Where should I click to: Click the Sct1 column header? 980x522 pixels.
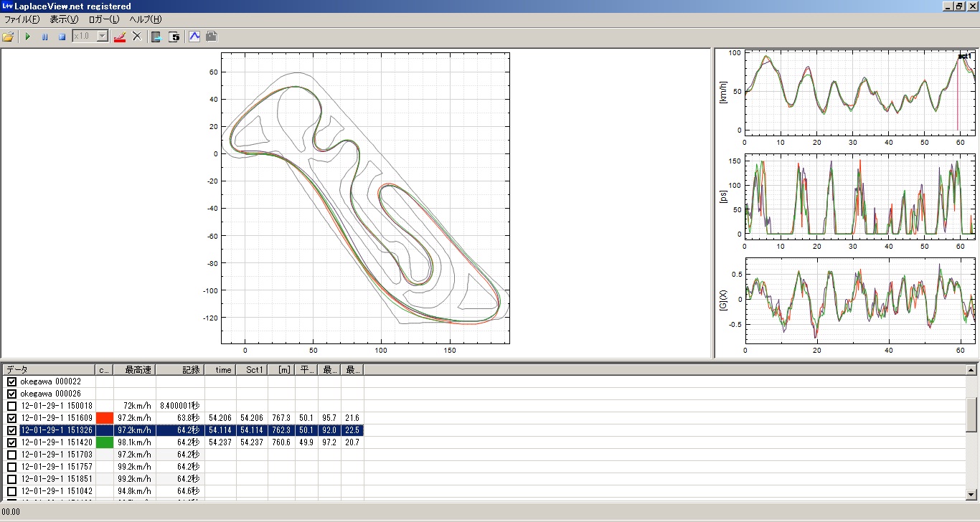tap(252, 370)
